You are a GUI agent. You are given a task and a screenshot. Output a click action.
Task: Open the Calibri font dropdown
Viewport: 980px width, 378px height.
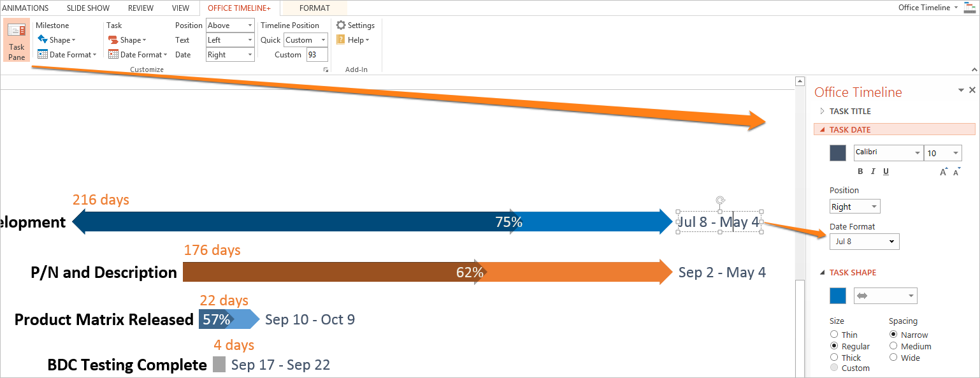[918, 153]
